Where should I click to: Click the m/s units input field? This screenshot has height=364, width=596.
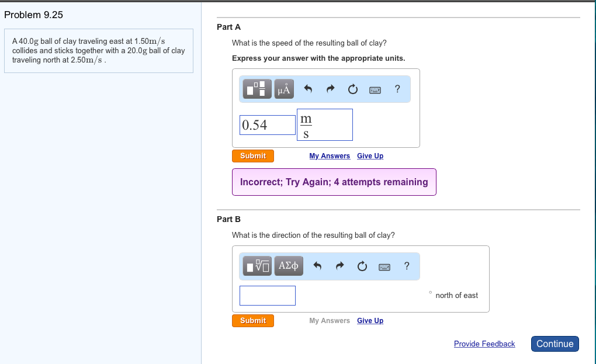tap(325, 124)
